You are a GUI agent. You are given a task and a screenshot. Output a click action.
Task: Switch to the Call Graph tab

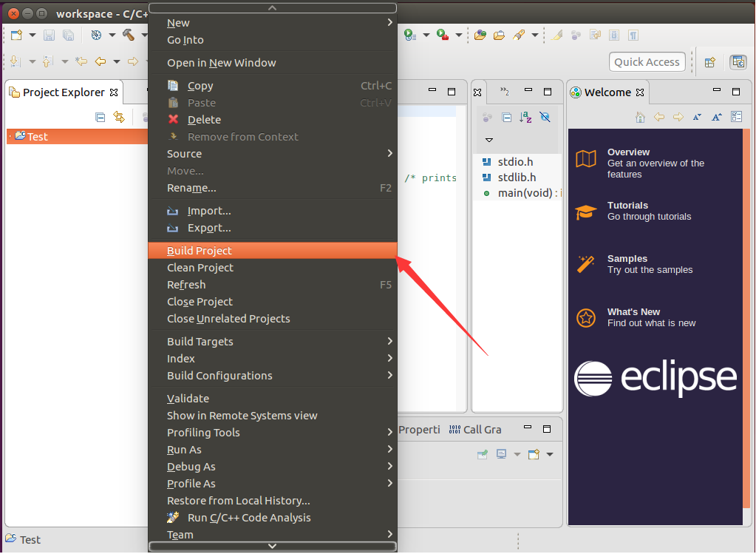pos(475,430)
